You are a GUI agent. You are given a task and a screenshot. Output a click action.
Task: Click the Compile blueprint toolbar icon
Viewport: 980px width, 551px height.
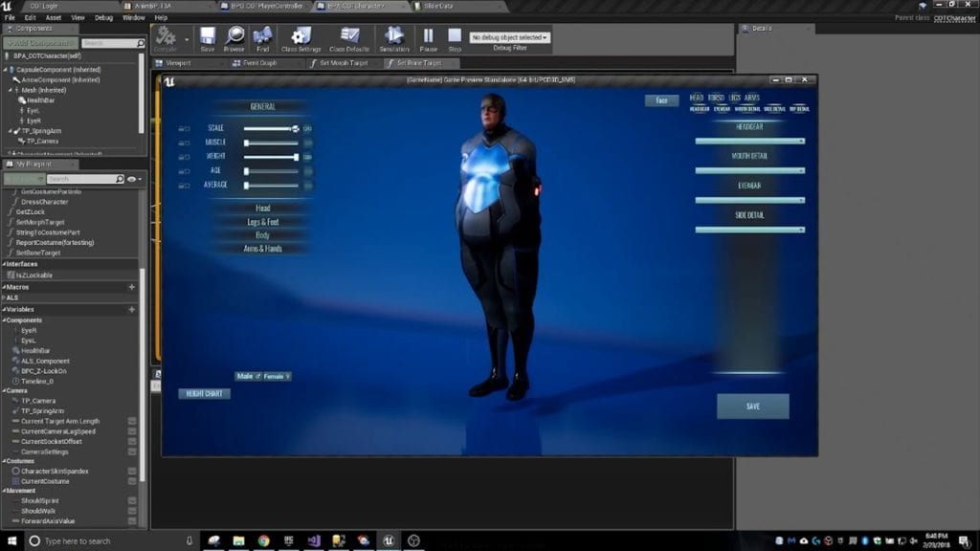point(166,38)
